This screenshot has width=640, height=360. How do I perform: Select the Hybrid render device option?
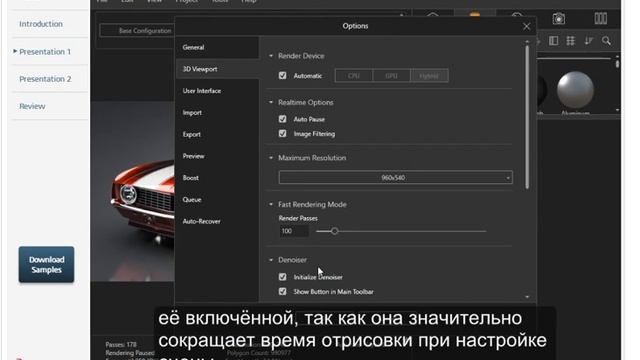pyautogui.click(x=429, y=76)
